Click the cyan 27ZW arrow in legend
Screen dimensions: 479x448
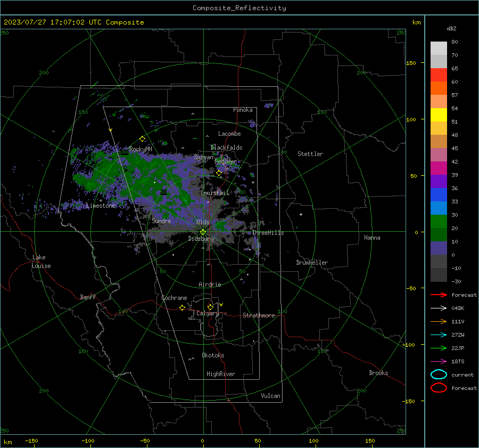[x=439, y=335]
